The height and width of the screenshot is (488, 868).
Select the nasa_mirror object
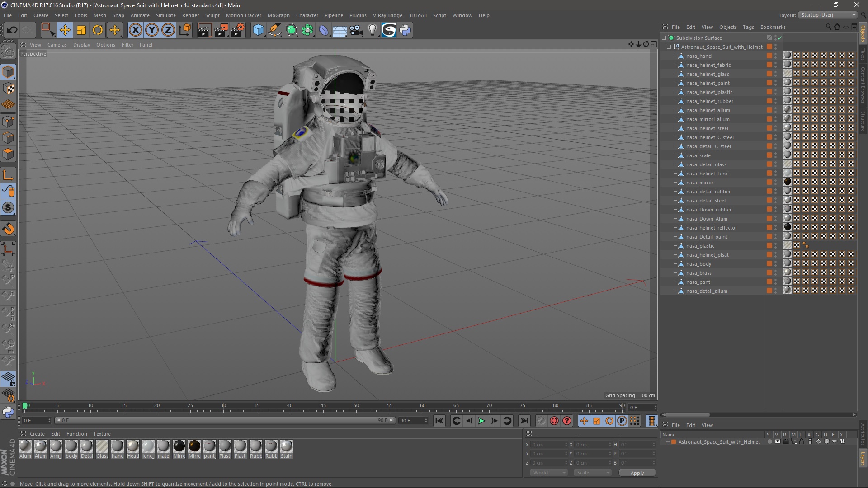tap(699, 183)
